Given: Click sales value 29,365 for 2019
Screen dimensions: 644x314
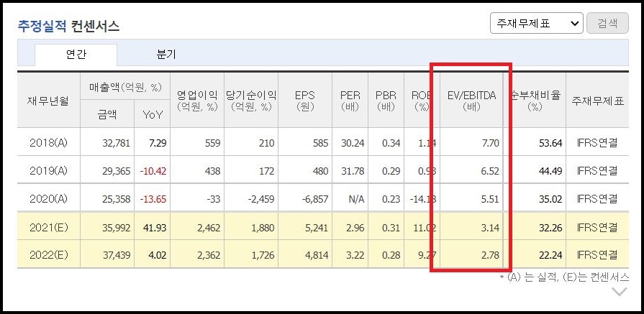Looking at the screenshot, I should pyautogui.click(x=117, y=171).
